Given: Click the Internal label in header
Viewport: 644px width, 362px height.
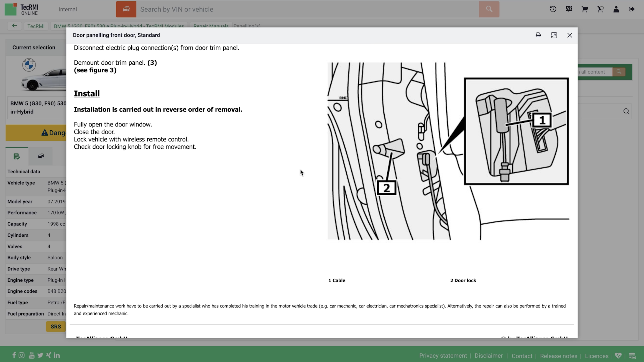Looking at the screenshot, I should 68,9.
